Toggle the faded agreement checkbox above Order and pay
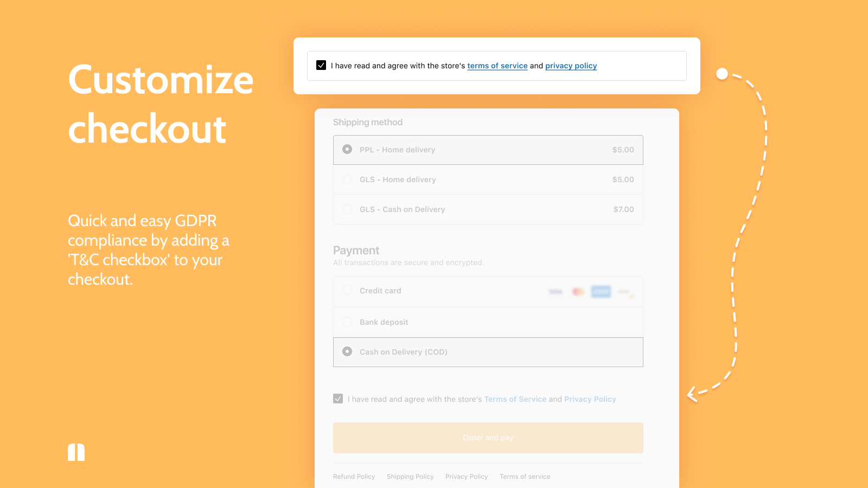Viewport: 868px width, 488px height. [x=338, y=399]
